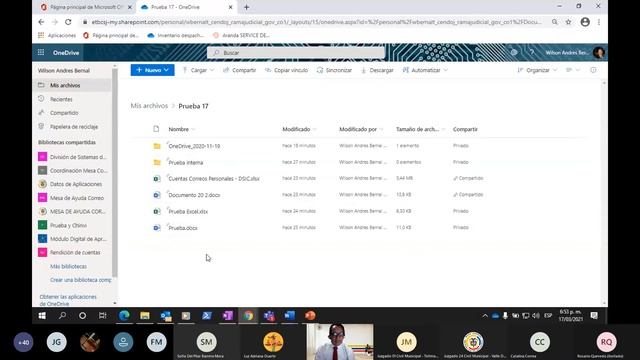Open the help question mark icon
Screen dimensions: 640x360
(532, 53)
